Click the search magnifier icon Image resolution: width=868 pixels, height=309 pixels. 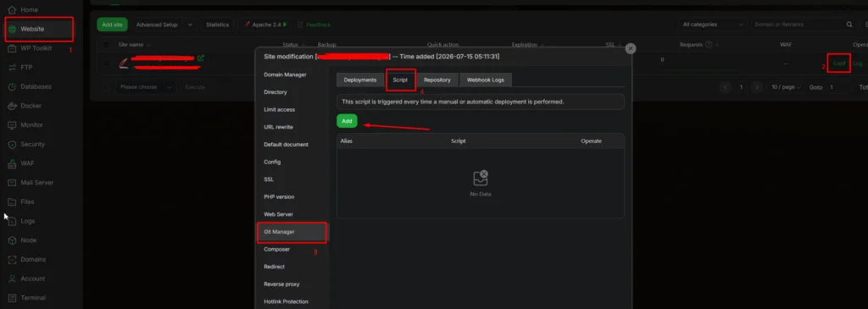(x=849, y=25)
